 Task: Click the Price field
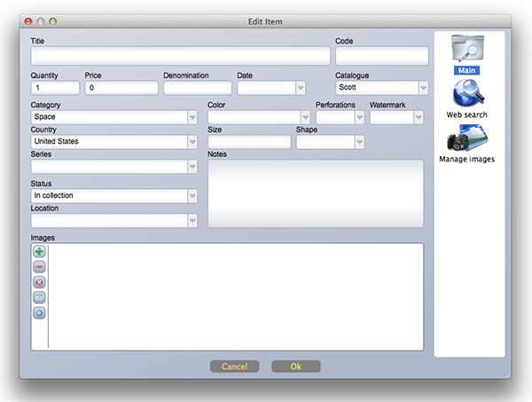121,88
